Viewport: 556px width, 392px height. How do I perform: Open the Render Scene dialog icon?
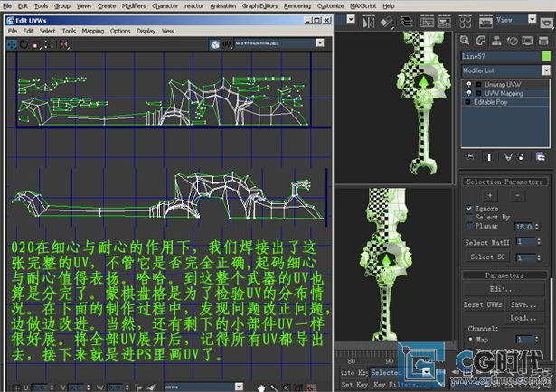point(485,23)
